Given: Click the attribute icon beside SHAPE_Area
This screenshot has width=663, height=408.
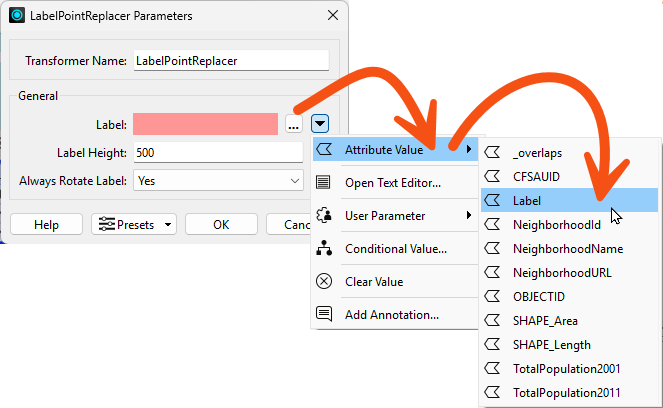Looking at the screenshot, I should click(493, 320).
